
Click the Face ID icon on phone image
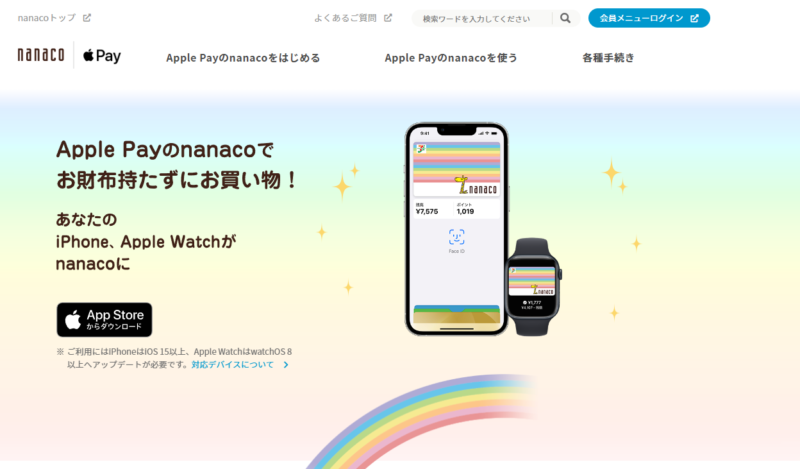(457, 237)
